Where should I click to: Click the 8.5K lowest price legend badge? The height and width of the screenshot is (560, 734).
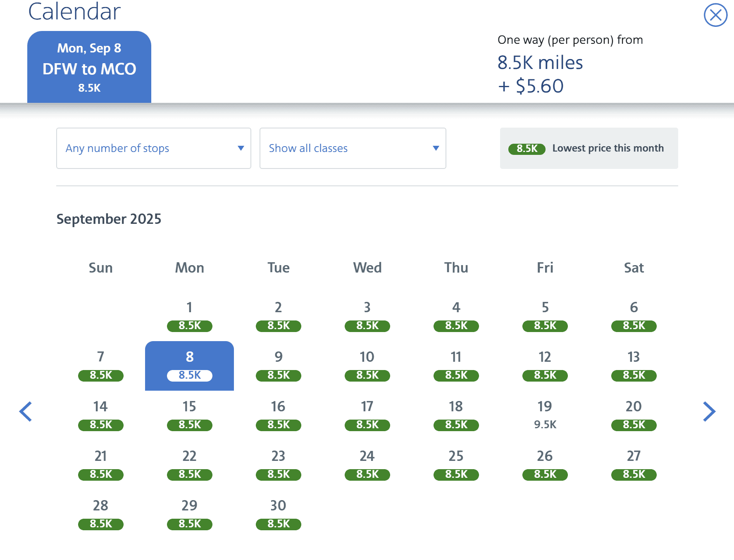click(x=527, y=148)
